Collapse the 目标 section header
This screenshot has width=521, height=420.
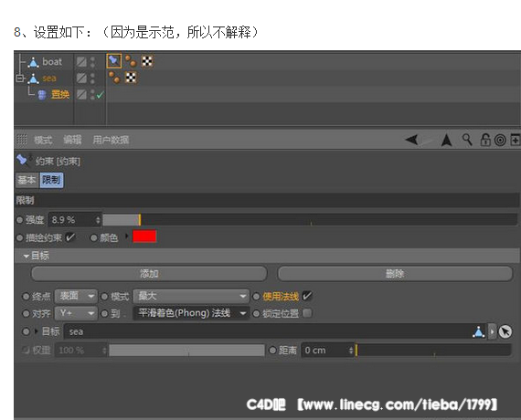click(x=267, y=256)
